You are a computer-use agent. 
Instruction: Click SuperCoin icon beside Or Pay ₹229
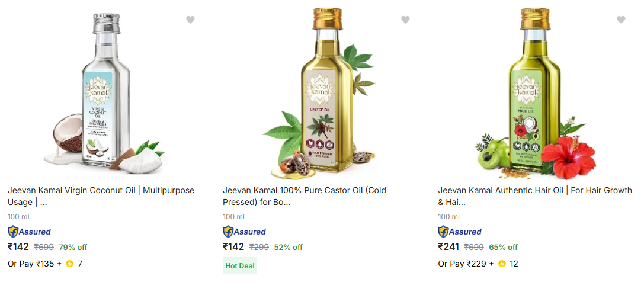[x=502, y=264]
